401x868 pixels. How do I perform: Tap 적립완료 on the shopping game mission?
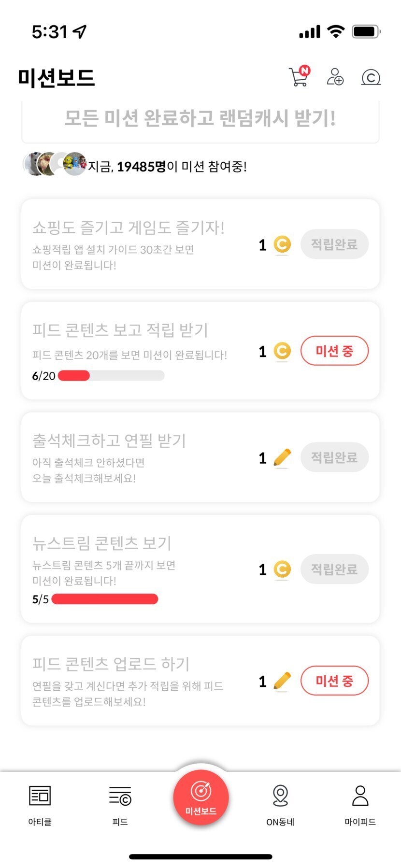334,244
